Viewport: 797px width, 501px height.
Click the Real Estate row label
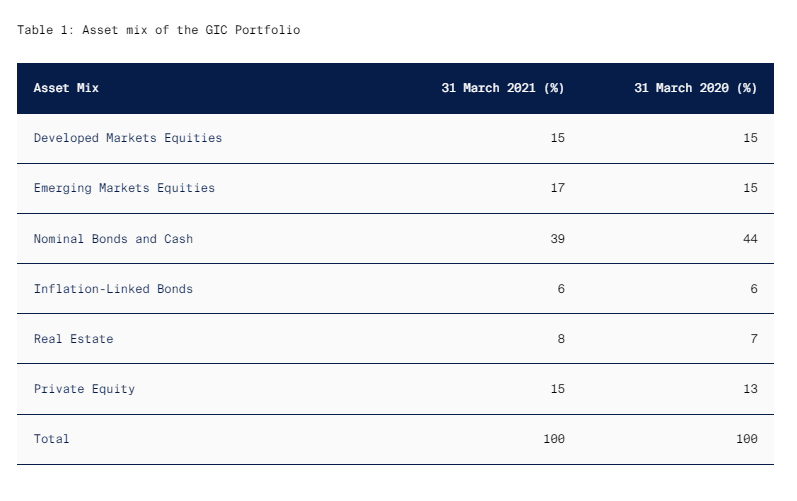[73, 339]
